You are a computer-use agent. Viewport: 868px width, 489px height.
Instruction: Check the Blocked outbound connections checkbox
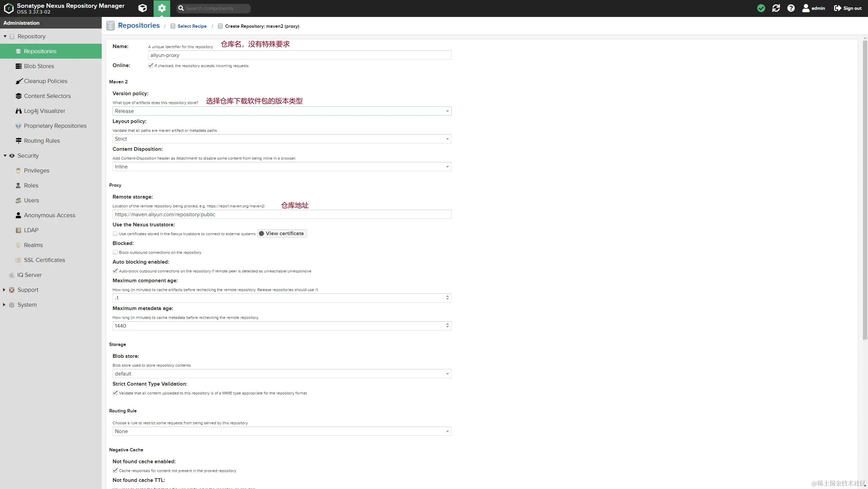click(x=115, y=252)
